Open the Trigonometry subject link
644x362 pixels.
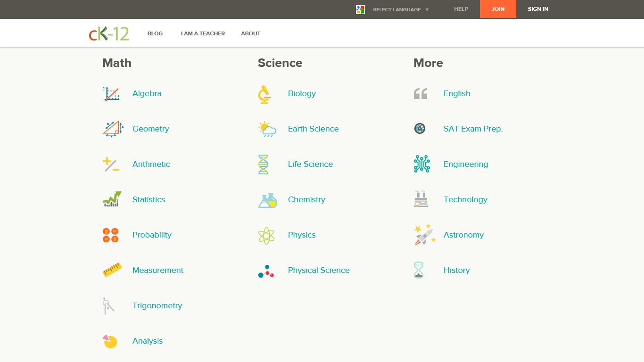point(157,305)
